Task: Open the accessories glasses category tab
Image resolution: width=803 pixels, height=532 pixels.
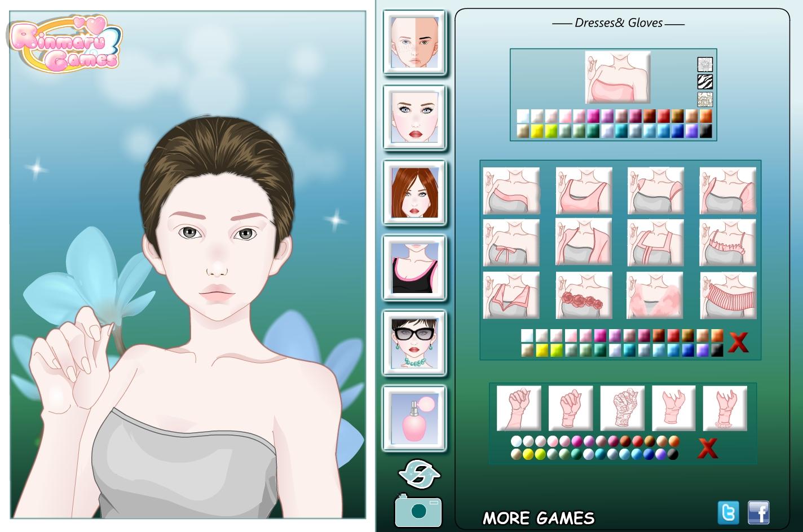Action: (x=414, y=342)
